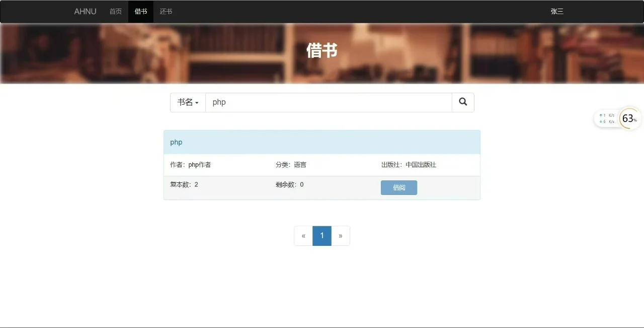
Task: Select page 1 in pagination
Action: click(321, 235)
